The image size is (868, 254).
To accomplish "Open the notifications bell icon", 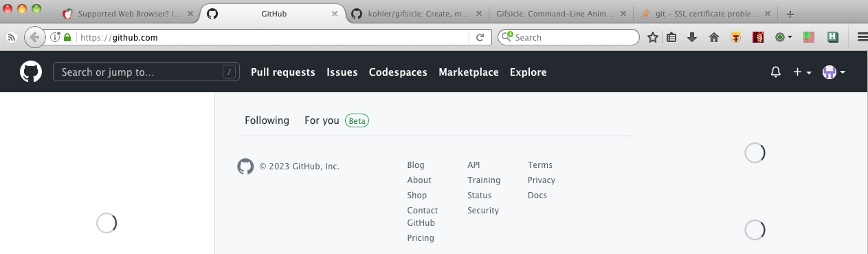I will 776,72.
